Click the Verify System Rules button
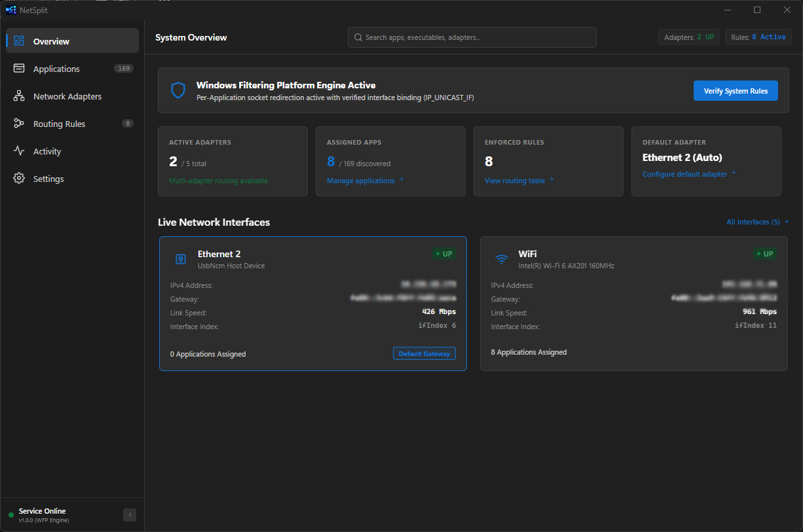The width and height of the screenshot is (803, 532). coord(736,91)
